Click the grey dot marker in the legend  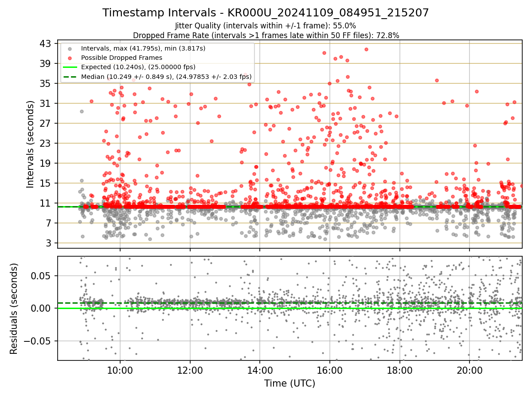click(70, 48)
